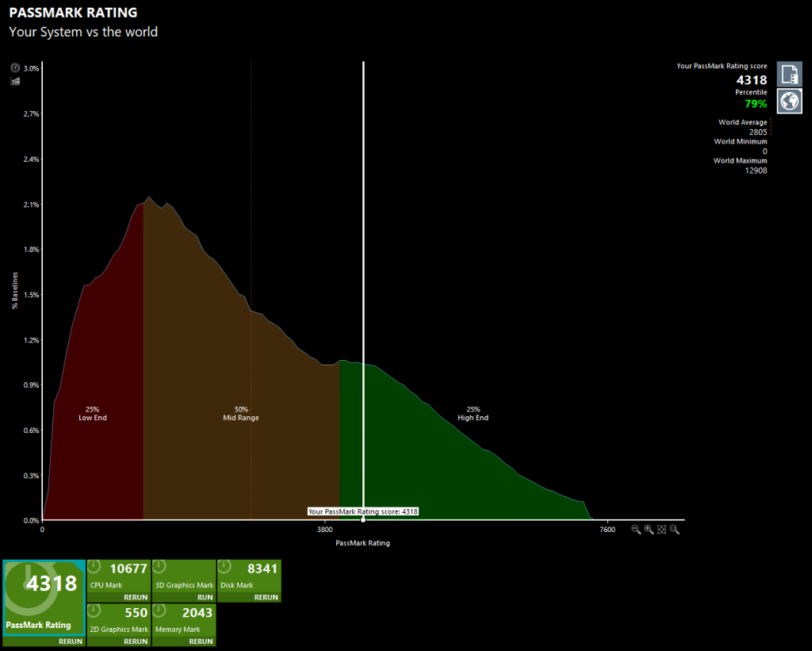Image resolution: width=812 pixels, height=651 pixels.
Task: Click the PassMark Rating score tooltip
Action: pos(363,511)
